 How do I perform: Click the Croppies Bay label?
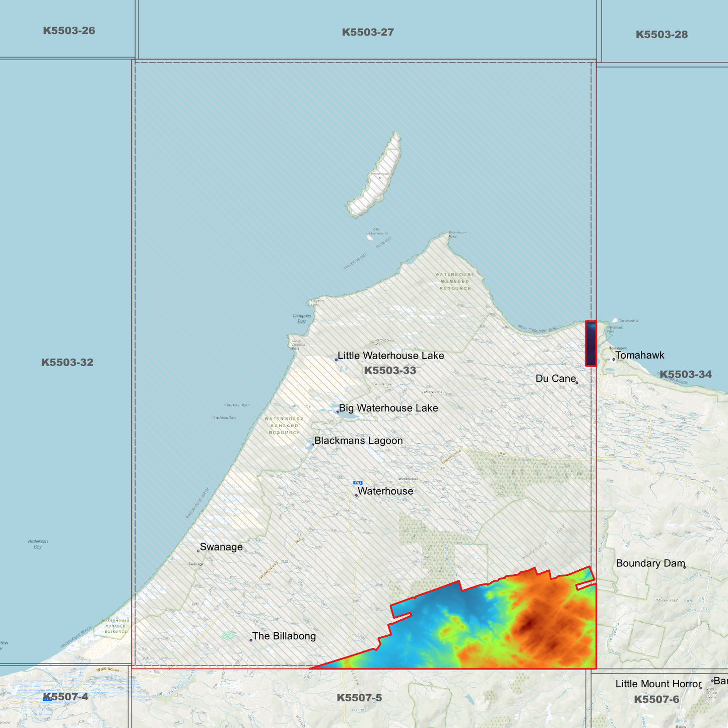pos(302,318)
